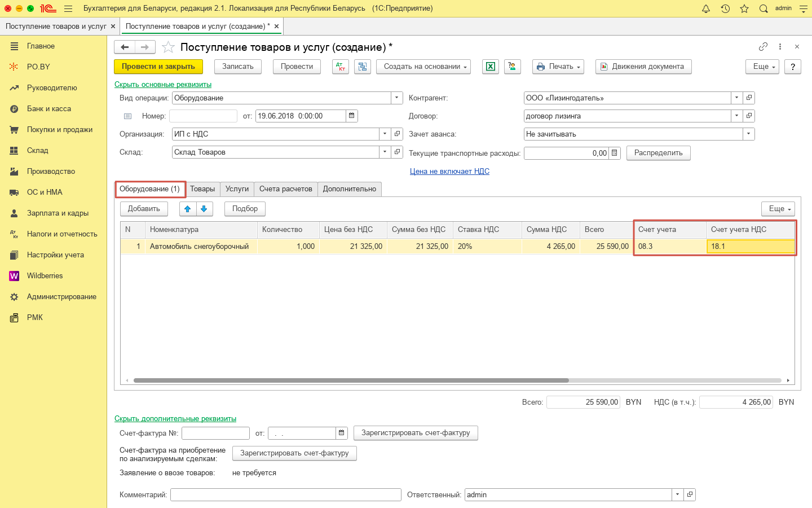Expand the Вид операции dropdown
Screen dimensions: 812x508
(397, 98)
